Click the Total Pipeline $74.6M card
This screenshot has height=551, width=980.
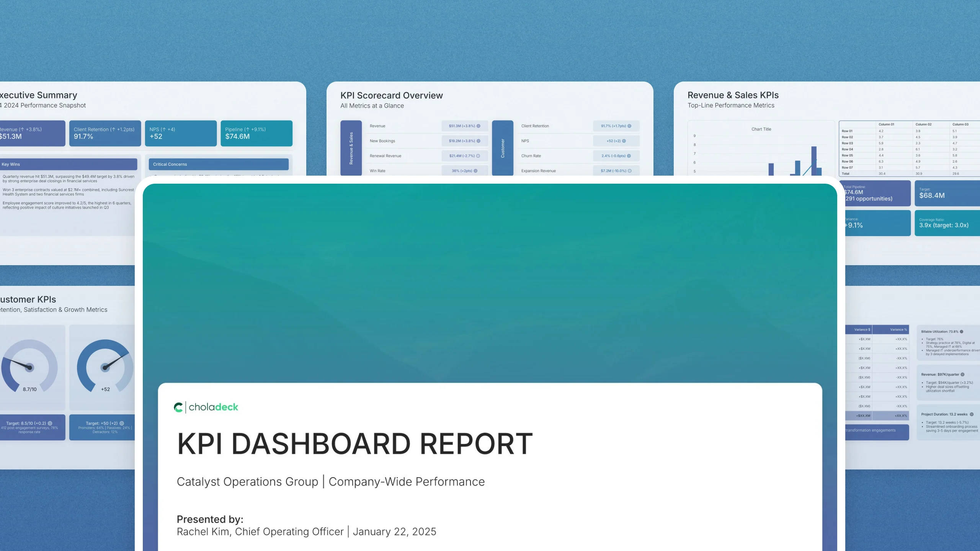pos(876,193)
